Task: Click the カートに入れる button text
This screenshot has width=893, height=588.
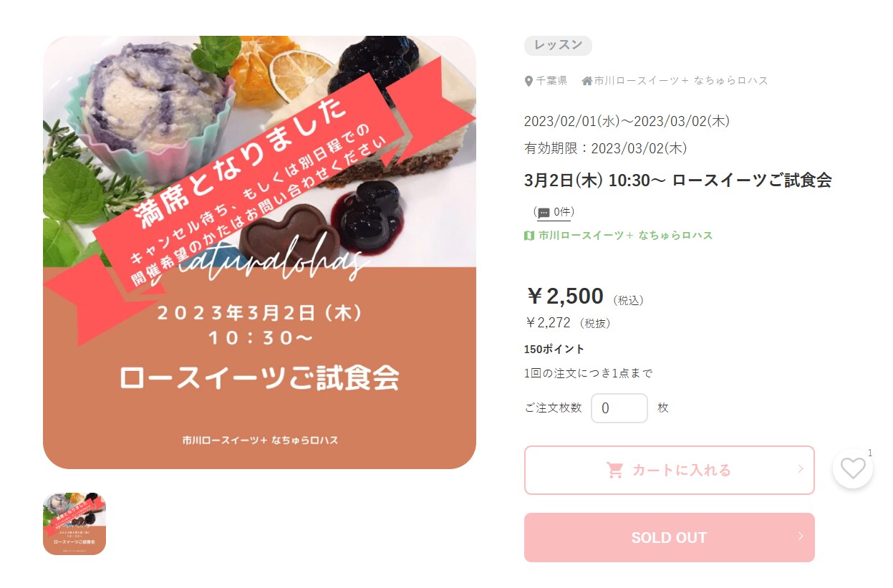Action: (x=681, y=471)
